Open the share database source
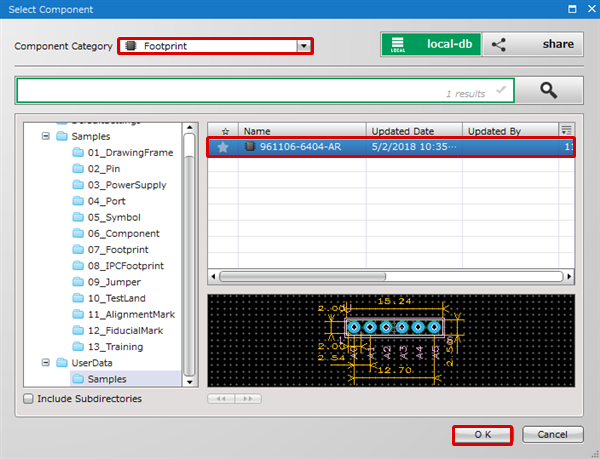600x459 pixels. [533, 44]
